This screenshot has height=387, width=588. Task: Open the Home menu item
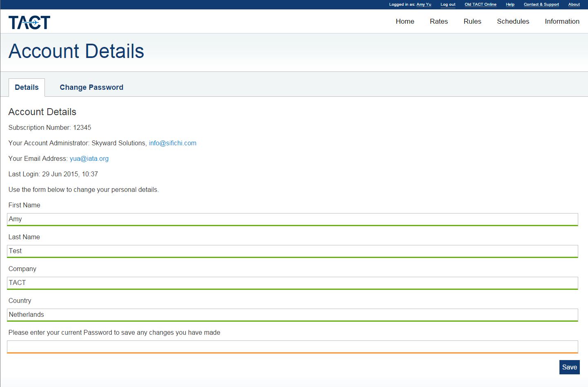click(405, 22)
